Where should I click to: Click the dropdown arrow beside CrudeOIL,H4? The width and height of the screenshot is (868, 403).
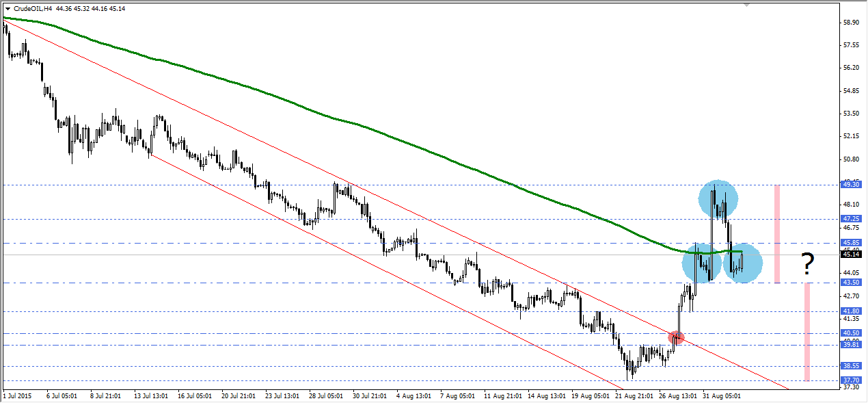point(8,8)
